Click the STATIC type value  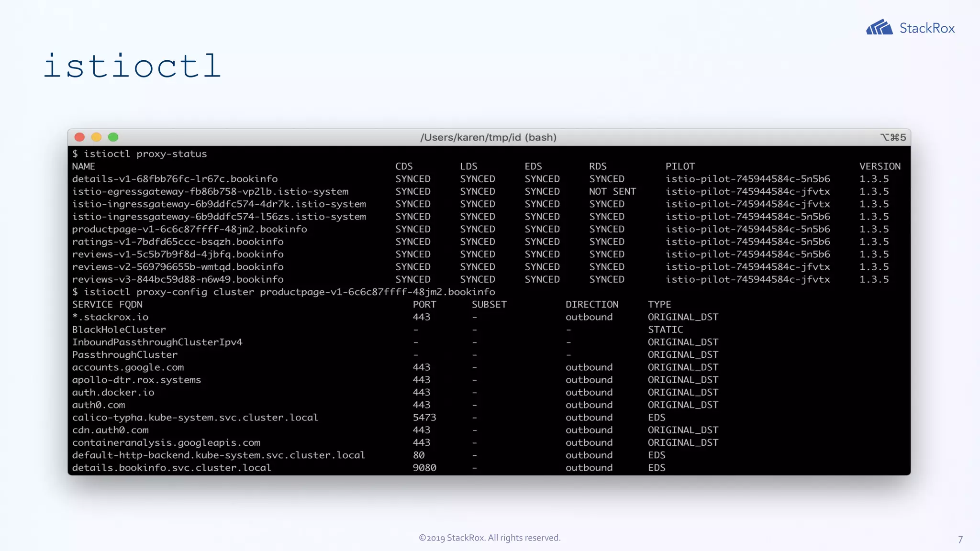665,330
